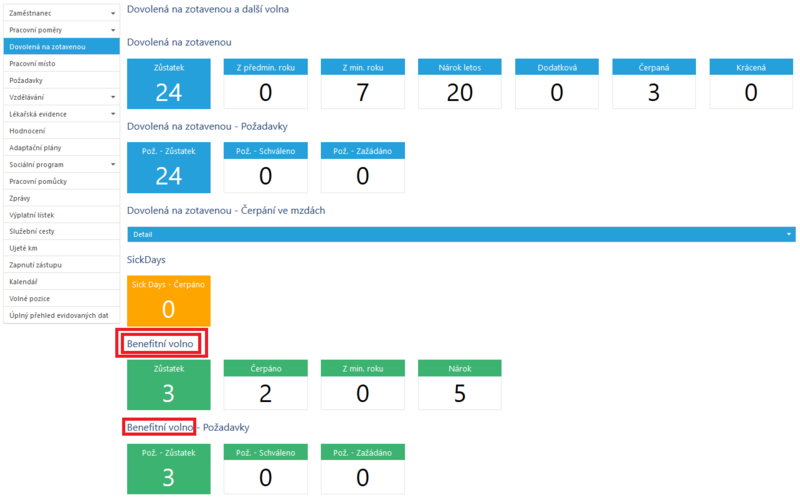Image resolution: width=800 pixels, height=498 pixels.
Task: Expand the Lékařská evidence arrow
Action: [x=113, y=114]
